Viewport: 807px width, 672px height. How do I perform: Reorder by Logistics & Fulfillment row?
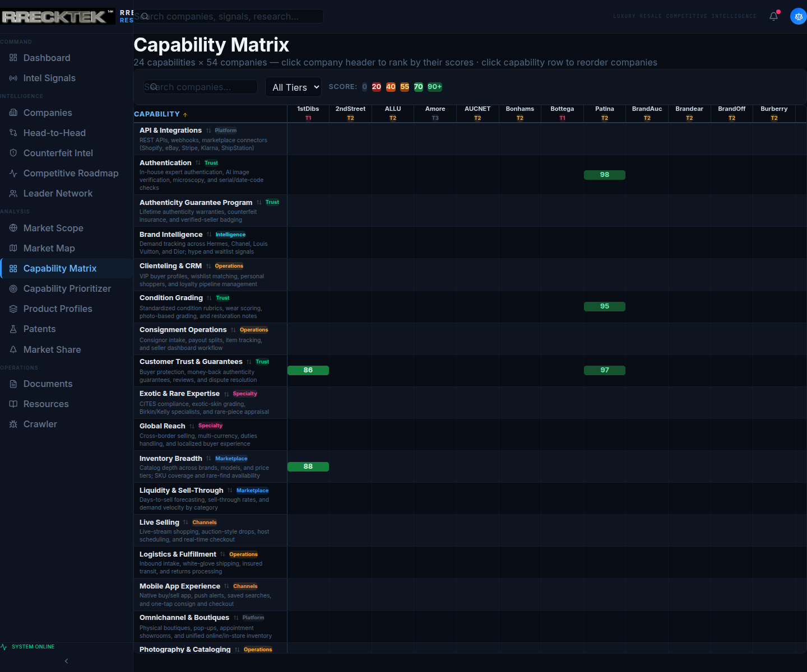[210, 562]
